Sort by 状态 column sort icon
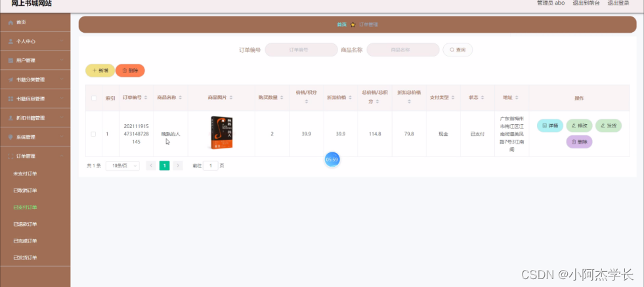Screen dimensions: 644x287 point(483,98)
